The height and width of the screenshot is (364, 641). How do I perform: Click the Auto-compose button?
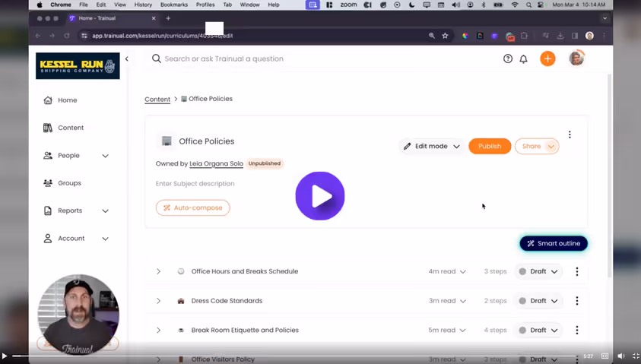pyautogui.click(x=193, y=207)
